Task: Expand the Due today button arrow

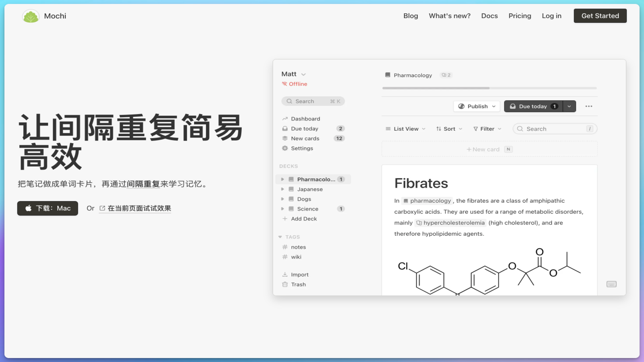Action: (569, 106)
